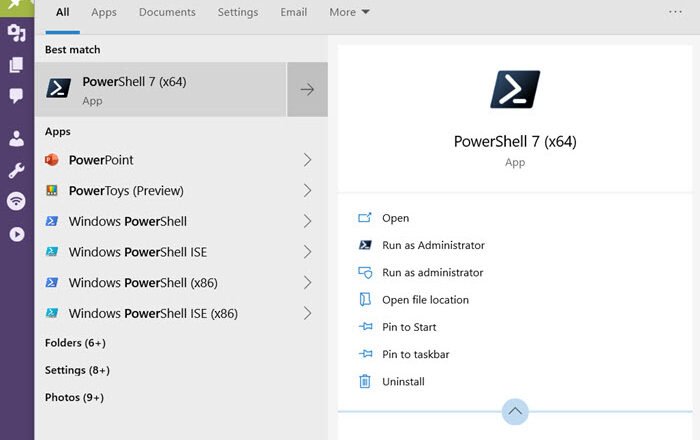
Task: Switch to the Documents search tab
Action: pyautogui.click(x=167, y=12)
